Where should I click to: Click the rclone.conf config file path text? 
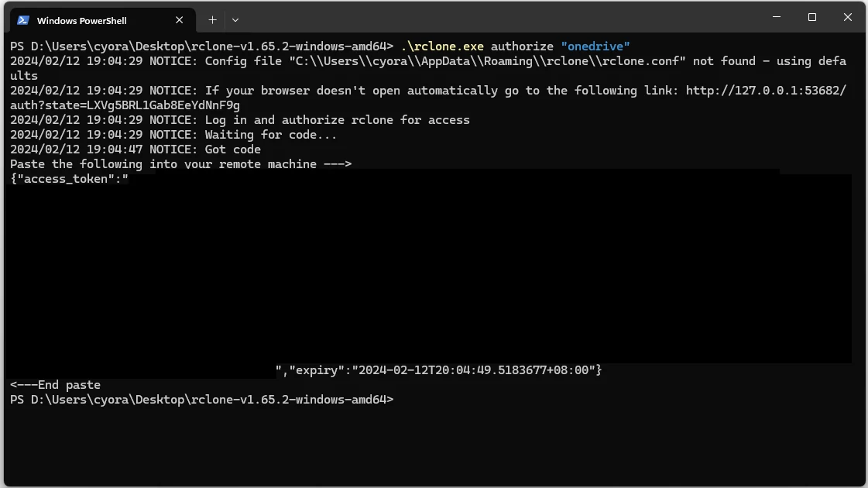click(x=487, y=61)
